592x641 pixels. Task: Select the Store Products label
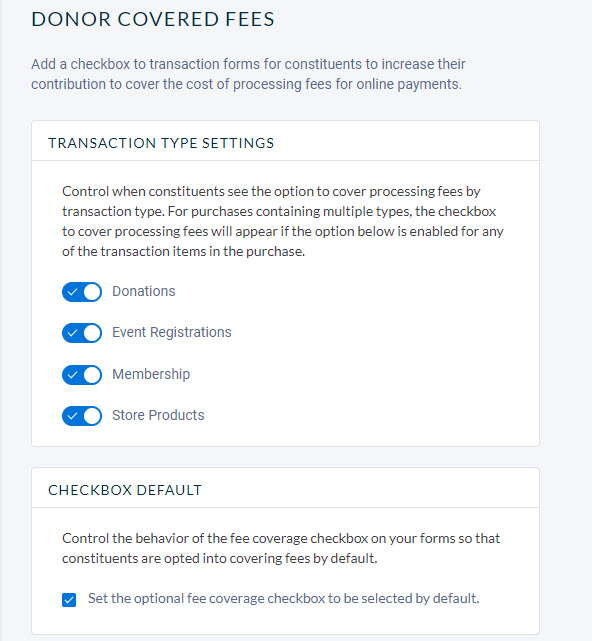pyautogui.click(x=158, y=415)
